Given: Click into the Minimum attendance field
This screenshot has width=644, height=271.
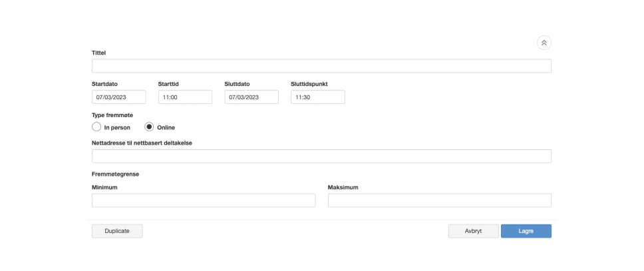Looking at the screenshot, I should click(x=204, y=200).
